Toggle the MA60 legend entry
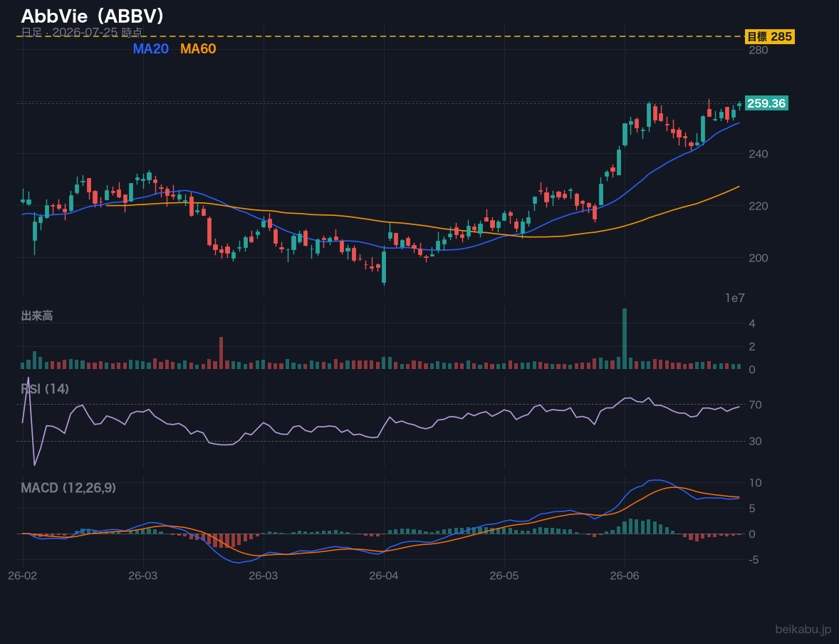839x644 pixels. tap(198, 48)
